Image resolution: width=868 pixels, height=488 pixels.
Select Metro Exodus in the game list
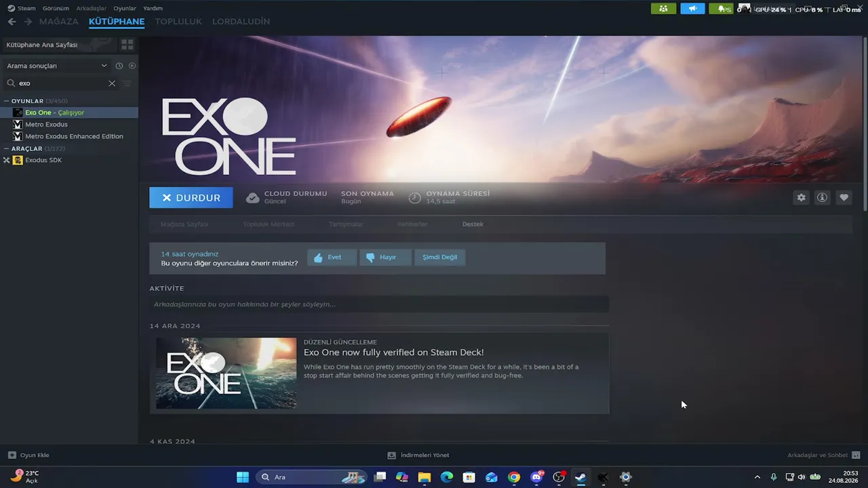(46, 125)
